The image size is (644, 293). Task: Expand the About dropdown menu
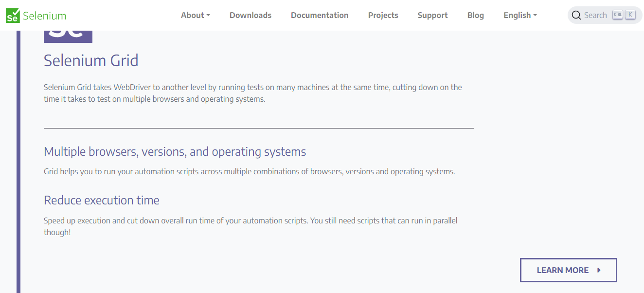(x=195, y=15)
